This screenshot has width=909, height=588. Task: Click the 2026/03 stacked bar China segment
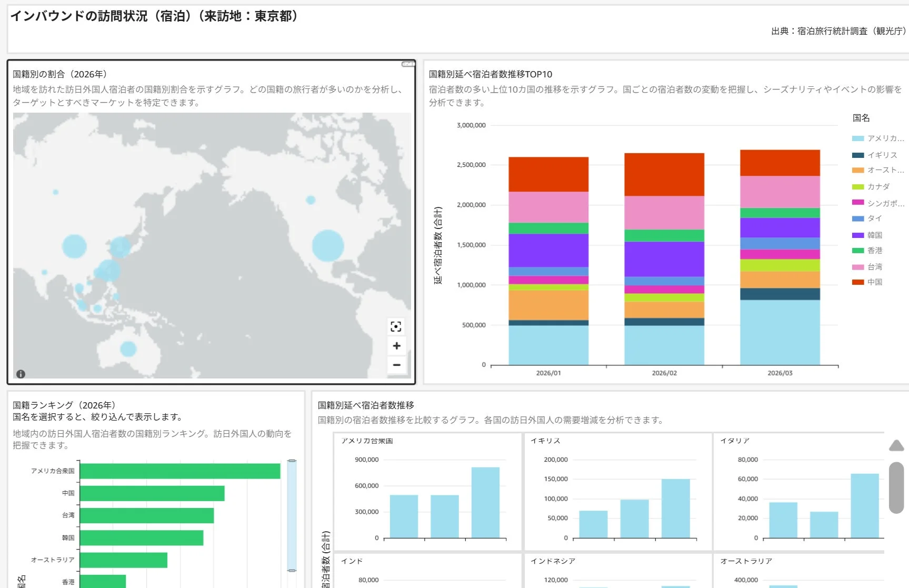tap(780, 163)
